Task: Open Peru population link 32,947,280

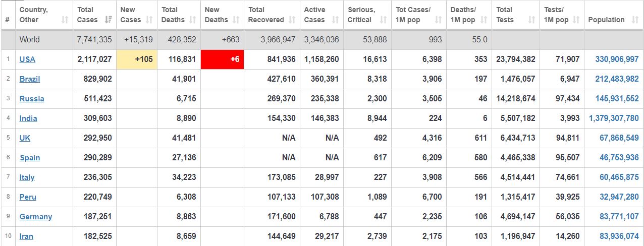Action: (619, 197)
